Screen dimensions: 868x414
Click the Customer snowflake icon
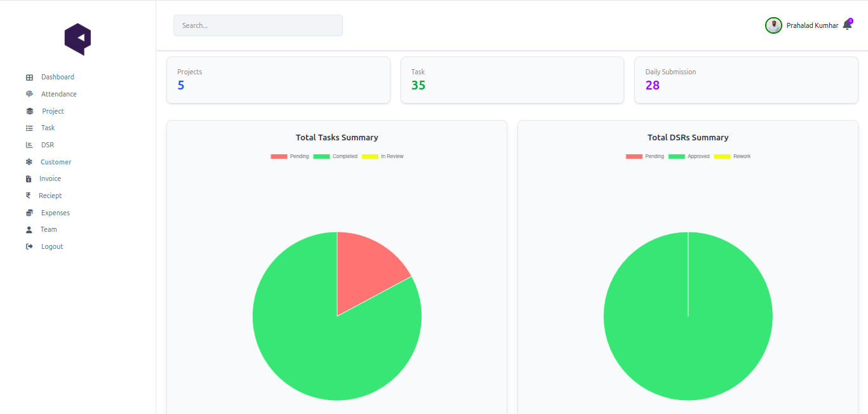(x=29, y=162)
